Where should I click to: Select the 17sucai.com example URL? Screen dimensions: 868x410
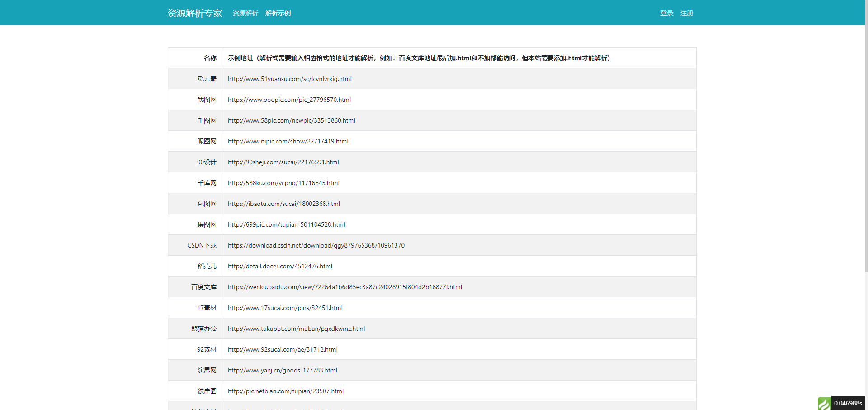[x=285, y=308]
